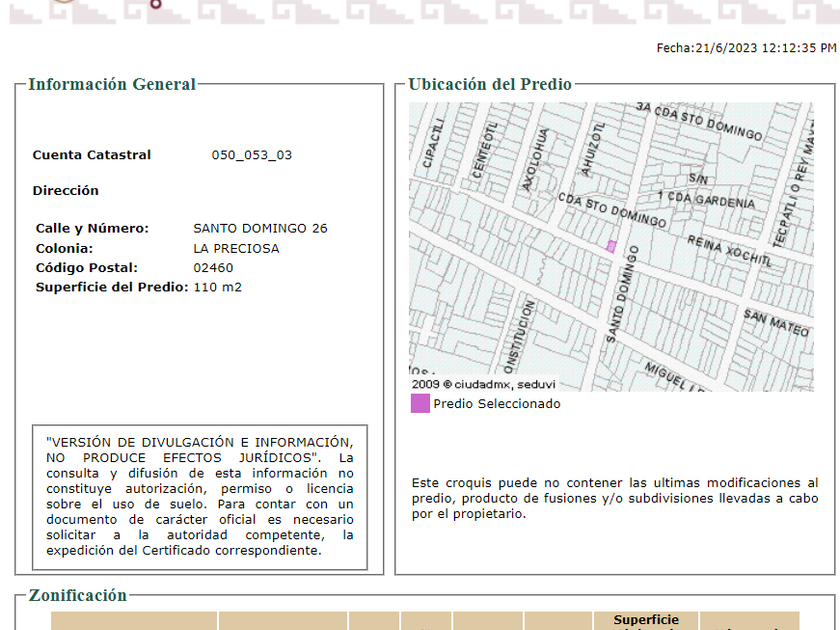The image size is (840, 630).
Task: Click the SAN MATEO street label on map
Action: click(x=775, y=322)
